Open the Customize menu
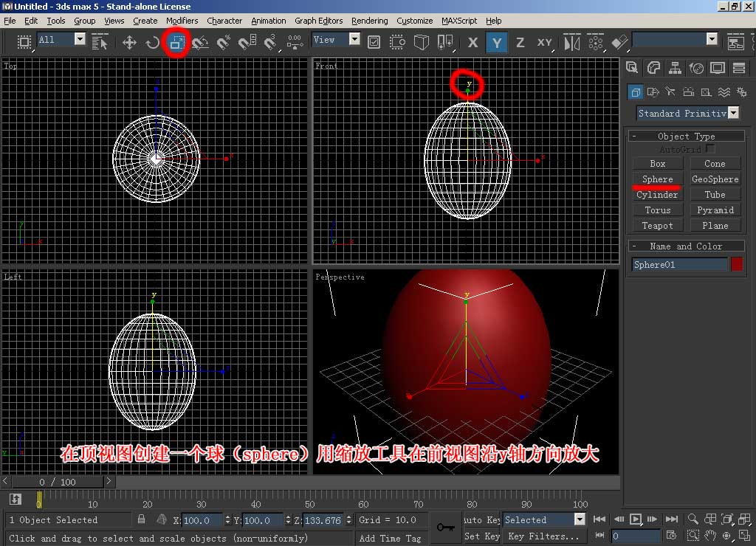 pyautogui.click(x=415, y=21)
